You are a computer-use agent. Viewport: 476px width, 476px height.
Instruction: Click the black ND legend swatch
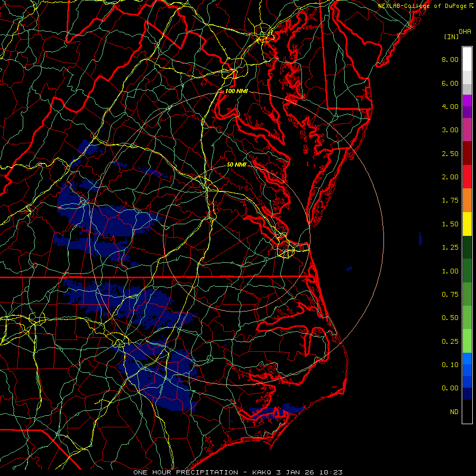click(x=467, y=411)
